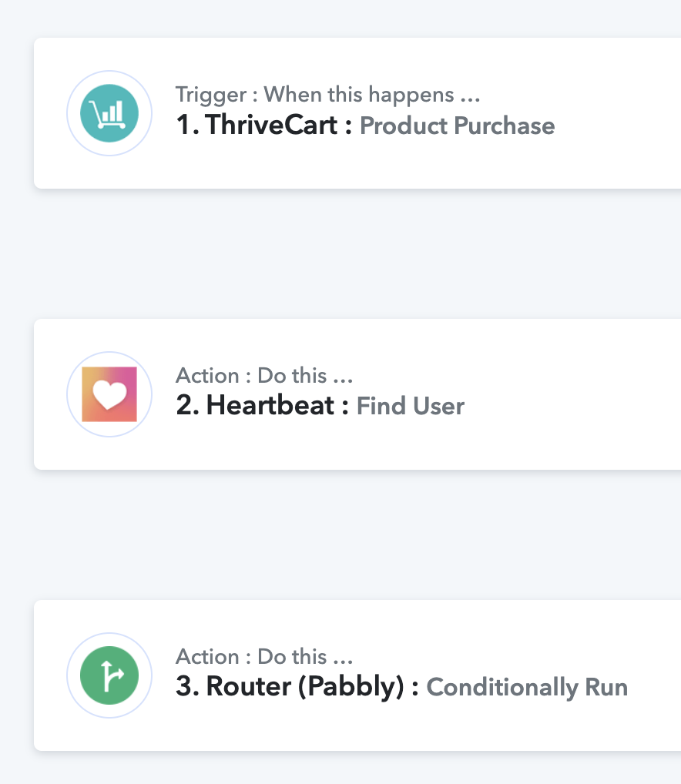681x784 pixels.
Task: Click the step number "1." of ThriveCart
Action: point(187,125)
